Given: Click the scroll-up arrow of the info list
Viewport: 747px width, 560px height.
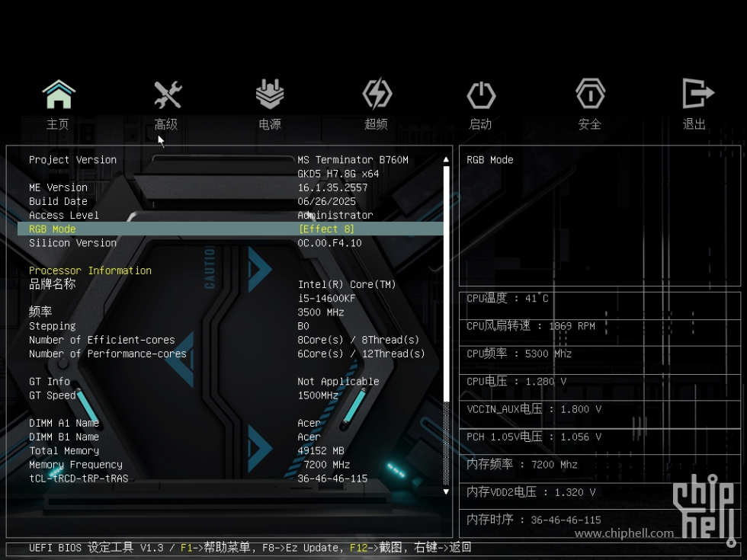Looking at the screenshot, I should [446, 159].
